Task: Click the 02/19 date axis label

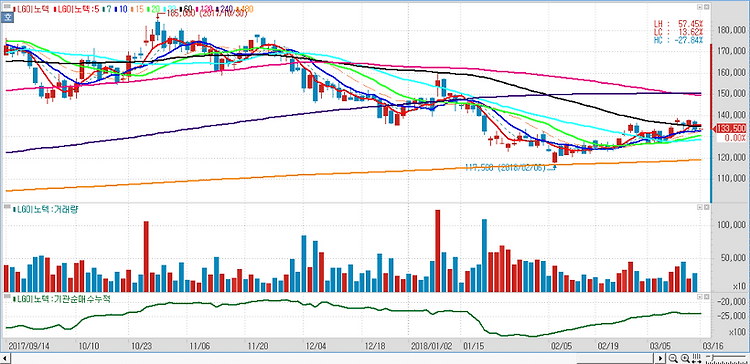Action: [609, 345]
